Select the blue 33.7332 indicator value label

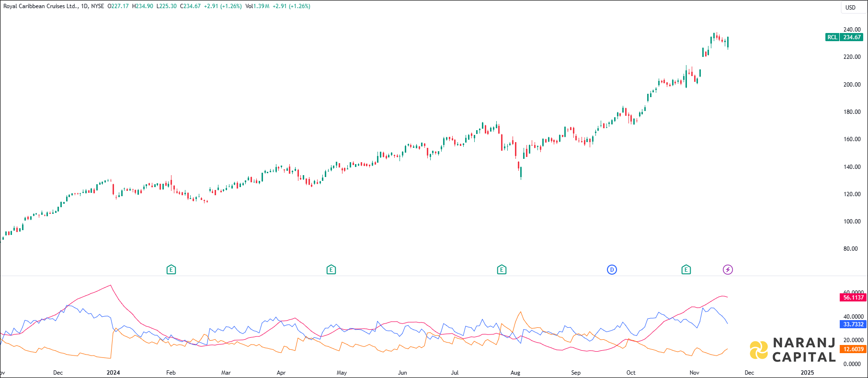[853, 324]
